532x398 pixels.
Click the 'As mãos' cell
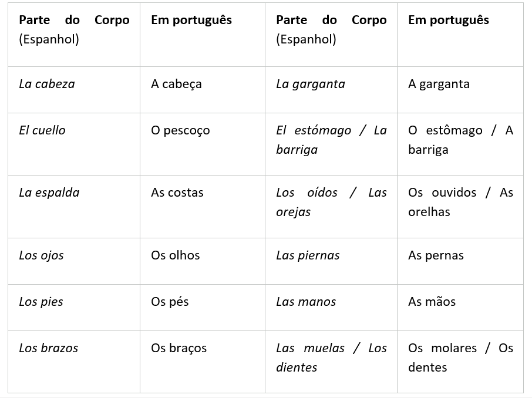click(x=460, y=308)
